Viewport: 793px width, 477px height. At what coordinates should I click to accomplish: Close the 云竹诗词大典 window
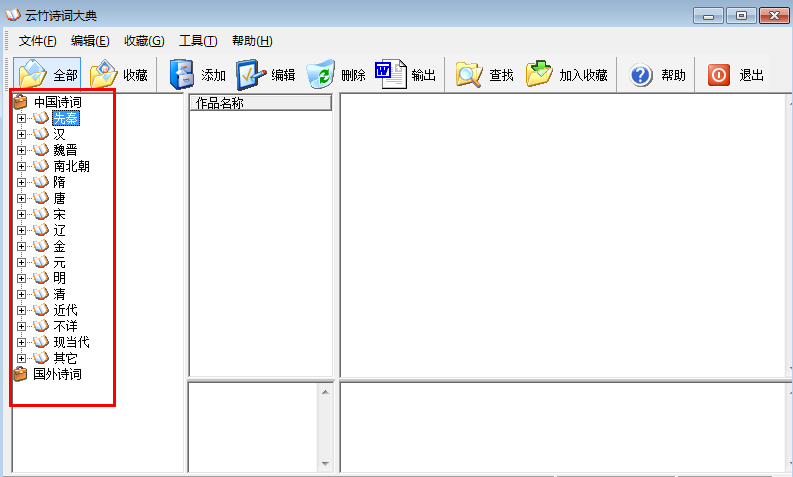pos(774,16)
